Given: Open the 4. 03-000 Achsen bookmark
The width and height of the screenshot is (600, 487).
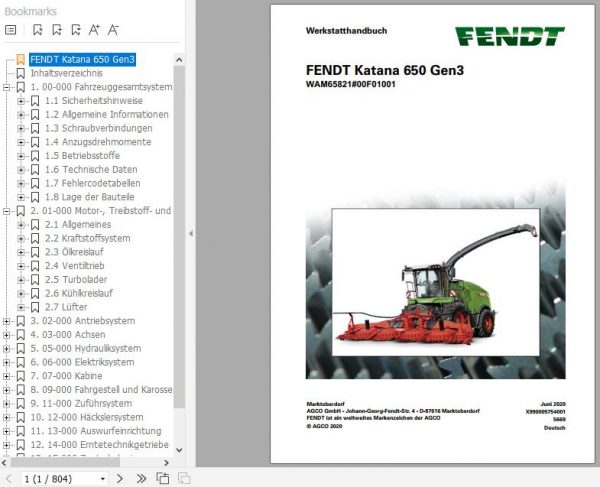Looking at the screenshot, I should (68, 335).
